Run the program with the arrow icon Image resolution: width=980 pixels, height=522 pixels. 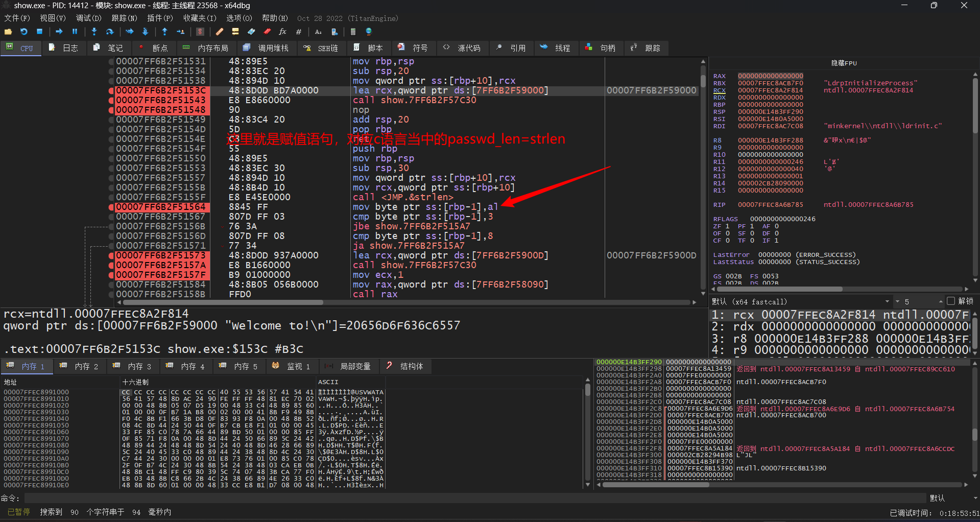tap(59, 32)
